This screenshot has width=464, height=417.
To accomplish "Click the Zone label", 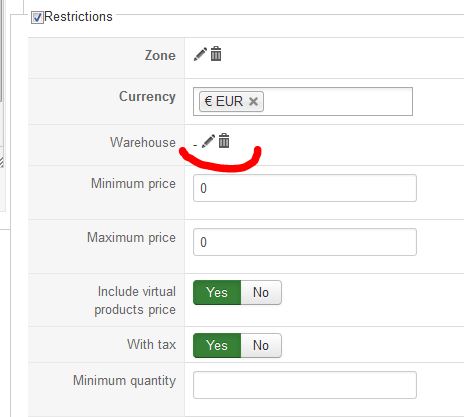I will click(x=160, y=55).
